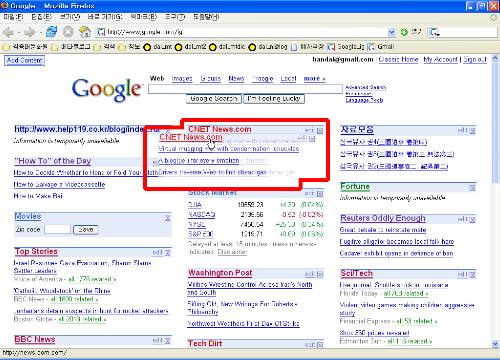Open the first bookmarks toolbar folder
This screenshot has height=360, width=500.
(25, 47)
